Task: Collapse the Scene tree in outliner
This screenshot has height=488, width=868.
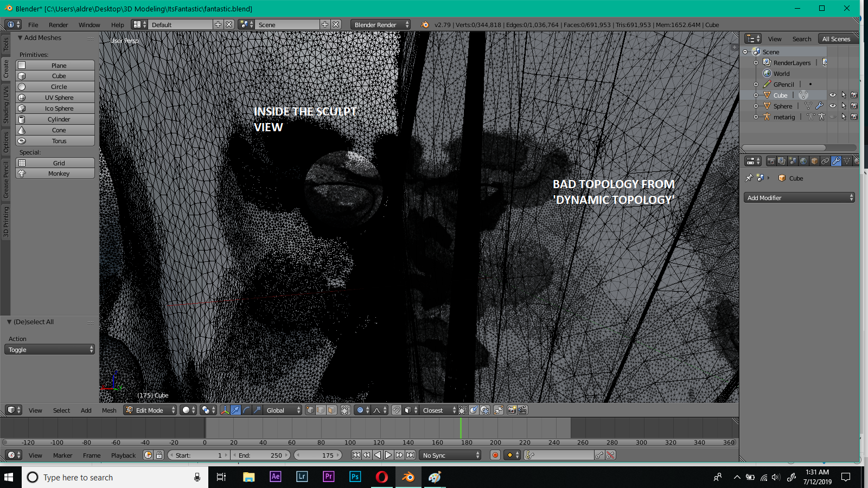Action: coord(745,52)
